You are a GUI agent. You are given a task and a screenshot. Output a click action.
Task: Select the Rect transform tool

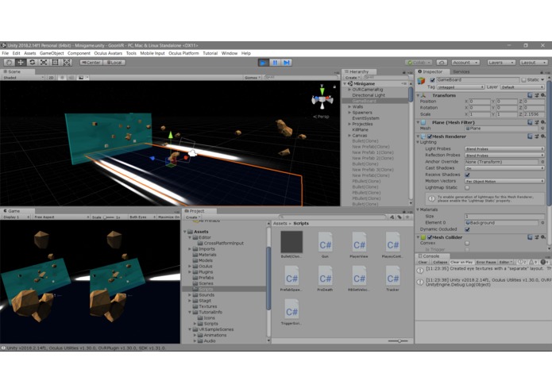click(56, 62)
